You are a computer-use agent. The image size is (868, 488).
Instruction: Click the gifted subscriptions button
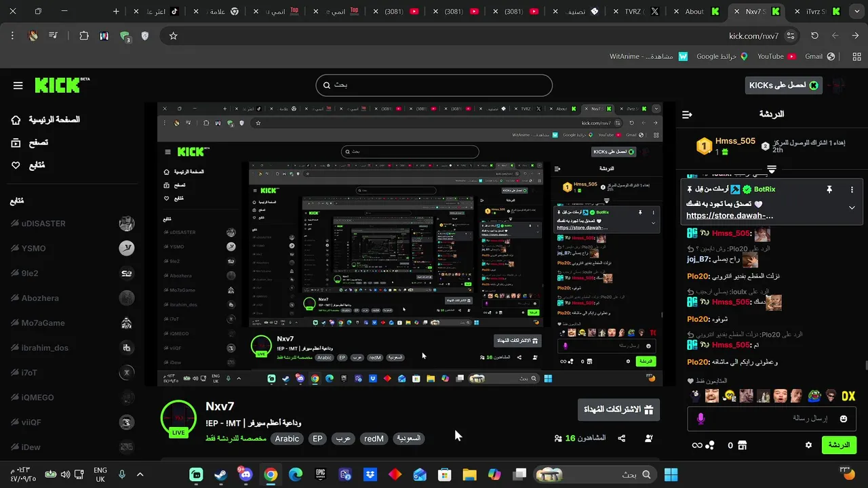tap(618, 409)
